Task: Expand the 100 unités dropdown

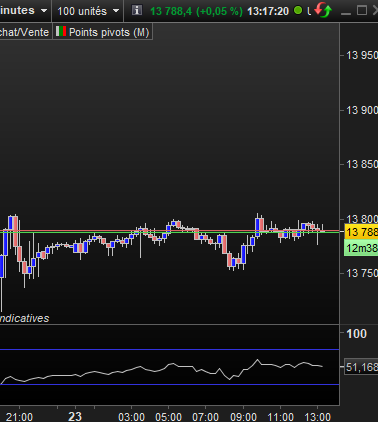Action: [x=88, y=11]
